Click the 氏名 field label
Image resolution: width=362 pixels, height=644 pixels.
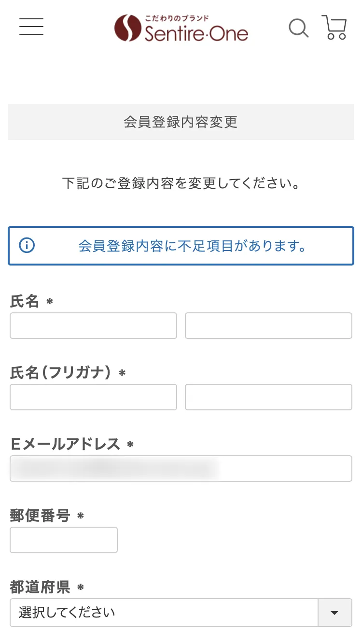(x=25, y=302)
